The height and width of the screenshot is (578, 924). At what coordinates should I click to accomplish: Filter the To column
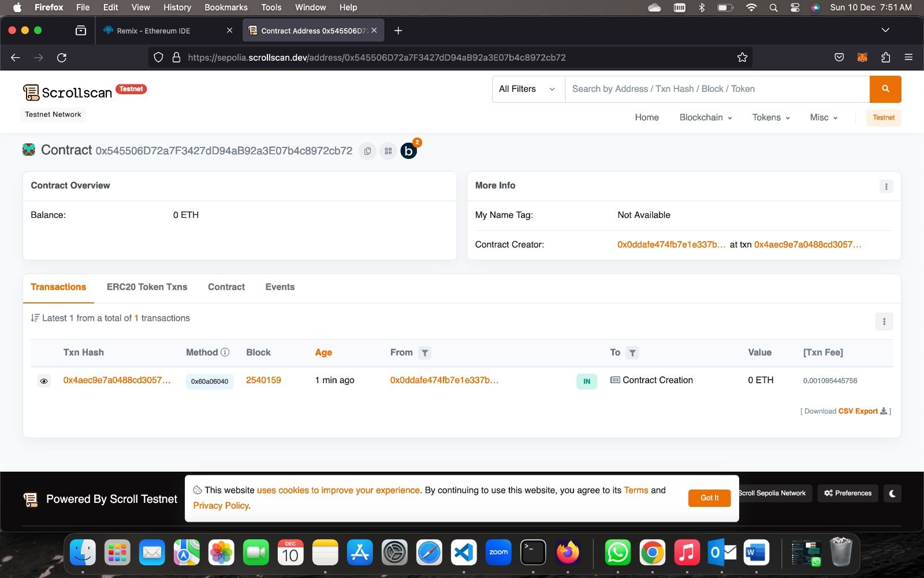[632, 353]
